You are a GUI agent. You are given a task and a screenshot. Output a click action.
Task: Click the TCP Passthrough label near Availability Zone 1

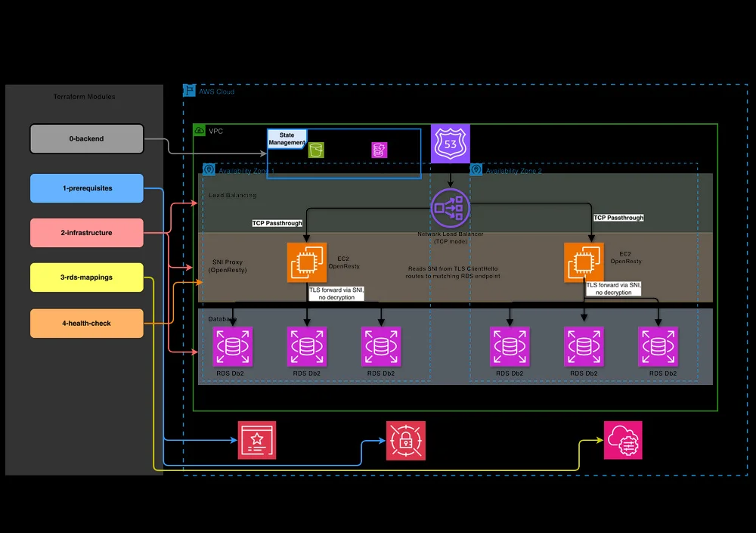[x=277, y=223]
